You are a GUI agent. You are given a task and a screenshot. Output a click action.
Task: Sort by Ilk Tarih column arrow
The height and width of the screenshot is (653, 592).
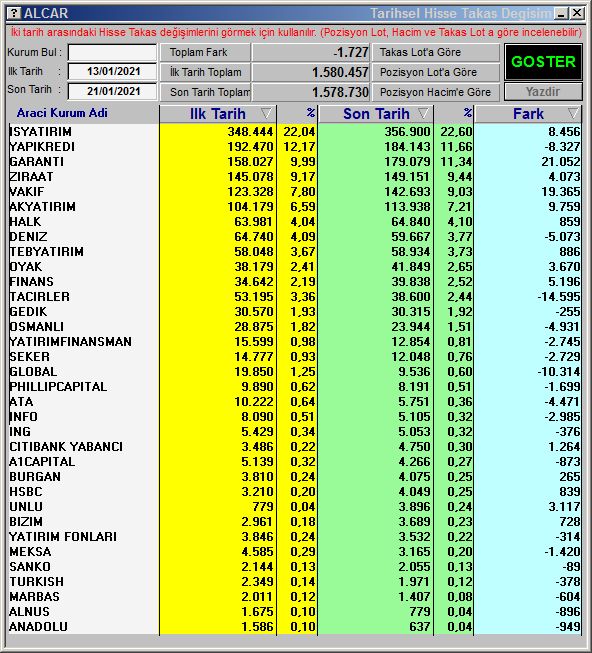pos(266,113)
